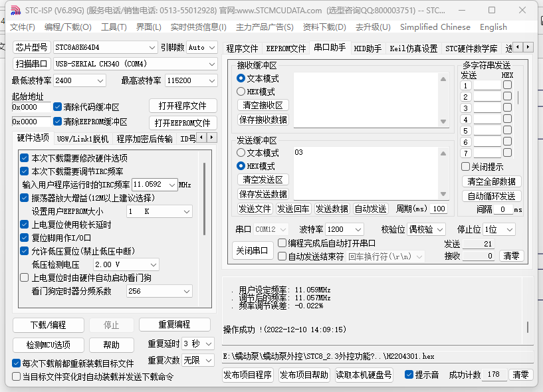Screen dimensions: 543x392
Task: Select receive buffer HEX模式 radio
Action: (241, 92)
